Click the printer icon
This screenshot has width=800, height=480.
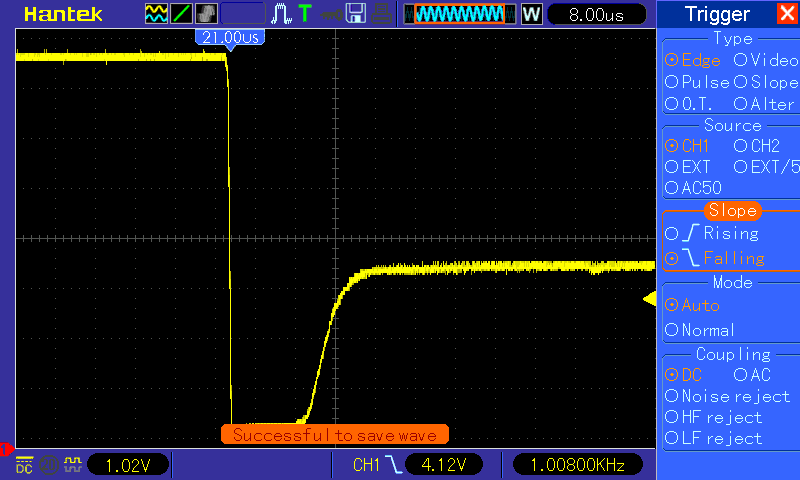coord(381,14)
